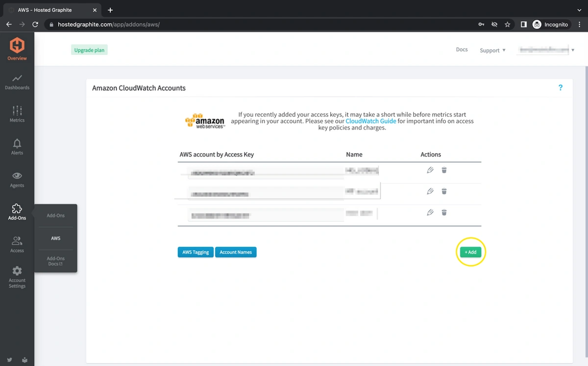Open the blurred account user dropdown
The width and height of the screenshot is (588, 366).
tap(545, 50)
